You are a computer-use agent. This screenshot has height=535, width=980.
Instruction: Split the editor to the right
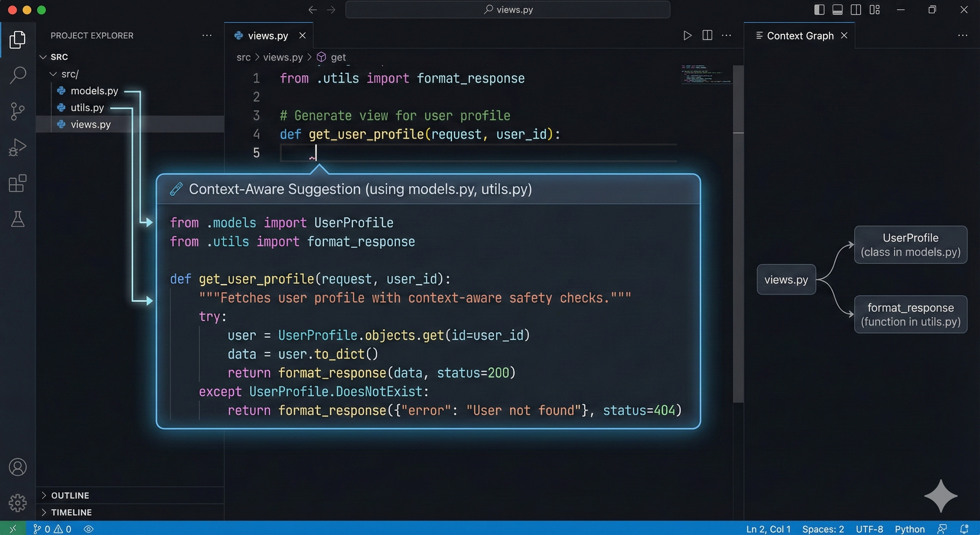coord(707,36)
